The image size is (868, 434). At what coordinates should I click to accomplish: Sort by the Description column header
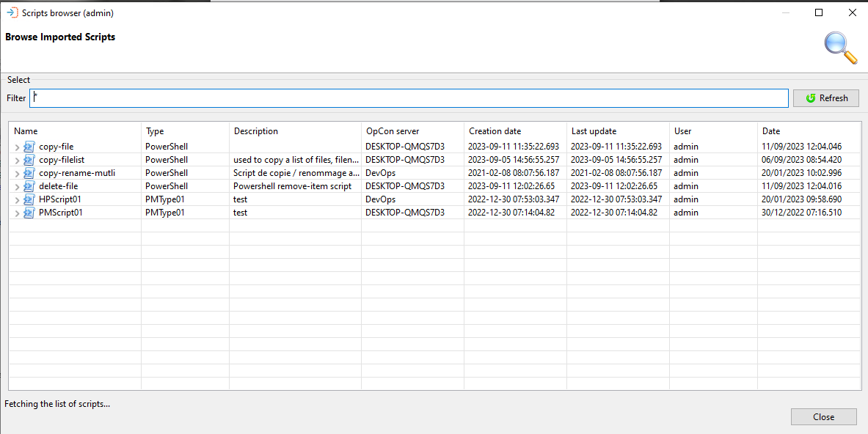(296, 131)
